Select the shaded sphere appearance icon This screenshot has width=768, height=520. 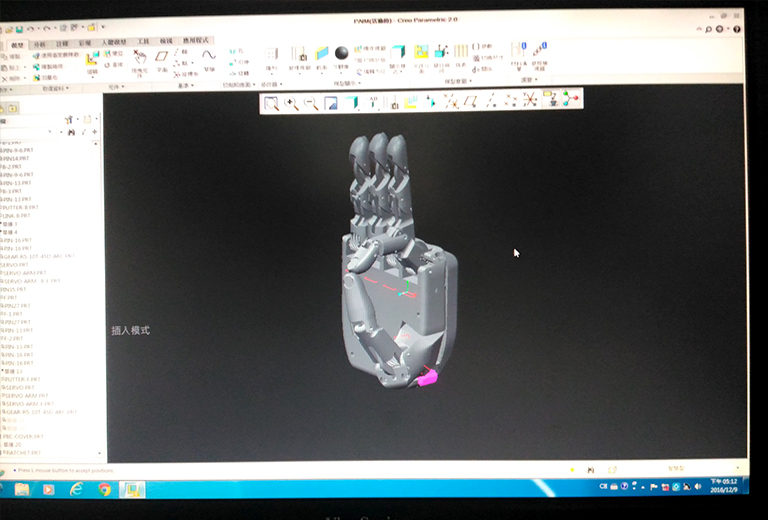341,53
